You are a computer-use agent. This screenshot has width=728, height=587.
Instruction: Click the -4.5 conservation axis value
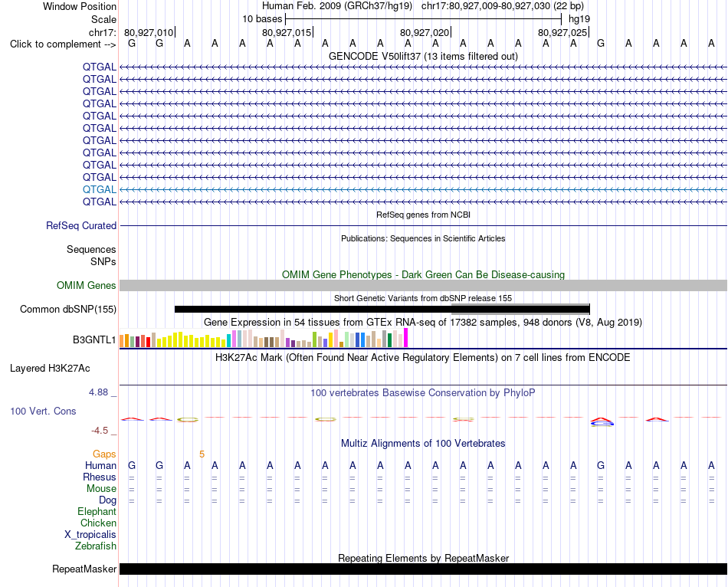click(100, 431)
